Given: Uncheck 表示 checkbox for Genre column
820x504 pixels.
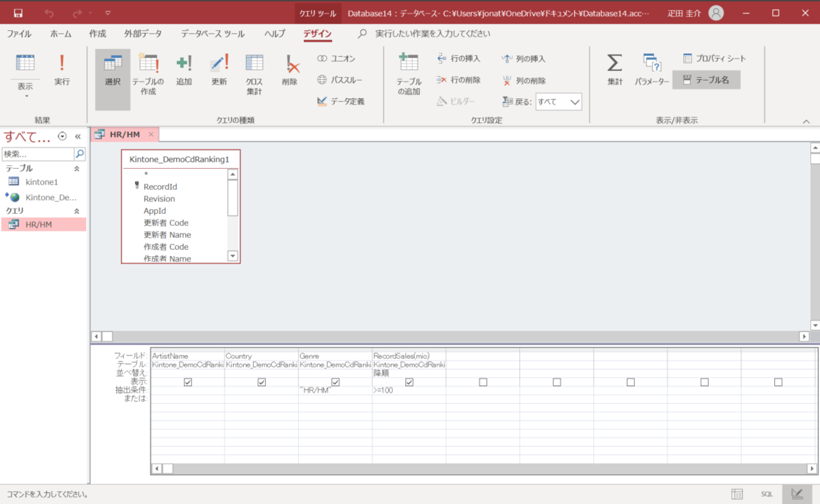Looking at the screenshot, I should (336, 382).
